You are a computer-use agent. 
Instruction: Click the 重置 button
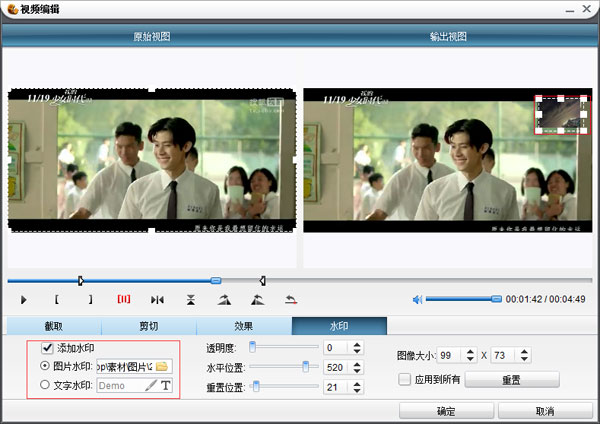512,380
